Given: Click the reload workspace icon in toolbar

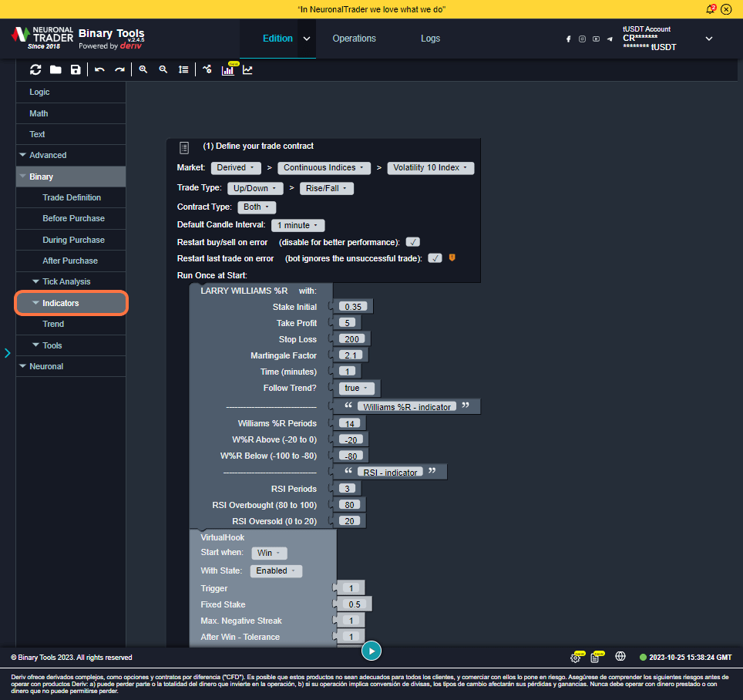Looking at the screenshot, I should click(x=35, y=69).
